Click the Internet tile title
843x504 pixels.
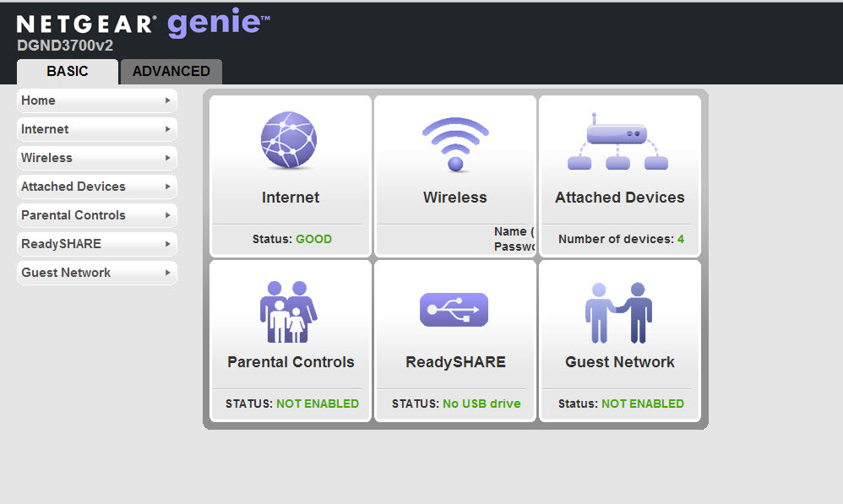coord(291,198)
